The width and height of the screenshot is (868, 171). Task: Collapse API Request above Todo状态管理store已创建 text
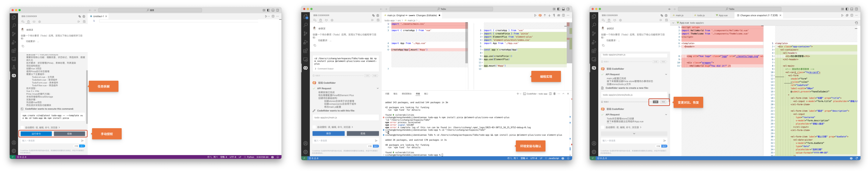(x=666, y=114)
